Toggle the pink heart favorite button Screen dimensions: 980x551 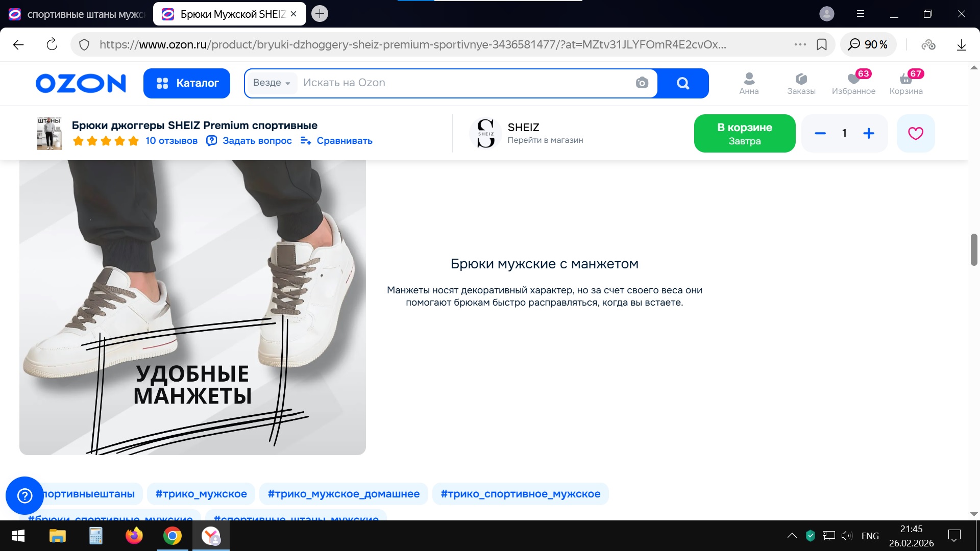click(915, 134)
